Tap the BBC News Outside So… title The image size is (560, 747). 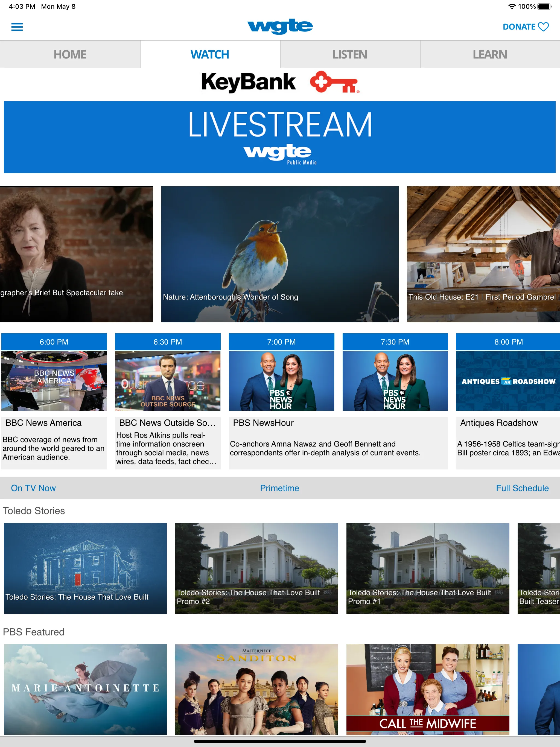(x=167, y=423)
